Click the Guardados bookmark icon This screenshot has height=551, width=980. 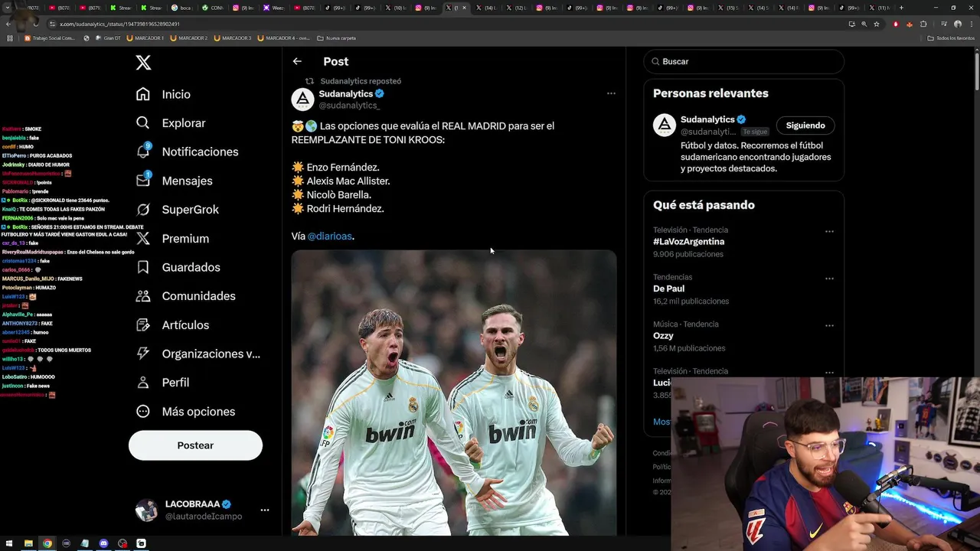click(143, 267)
